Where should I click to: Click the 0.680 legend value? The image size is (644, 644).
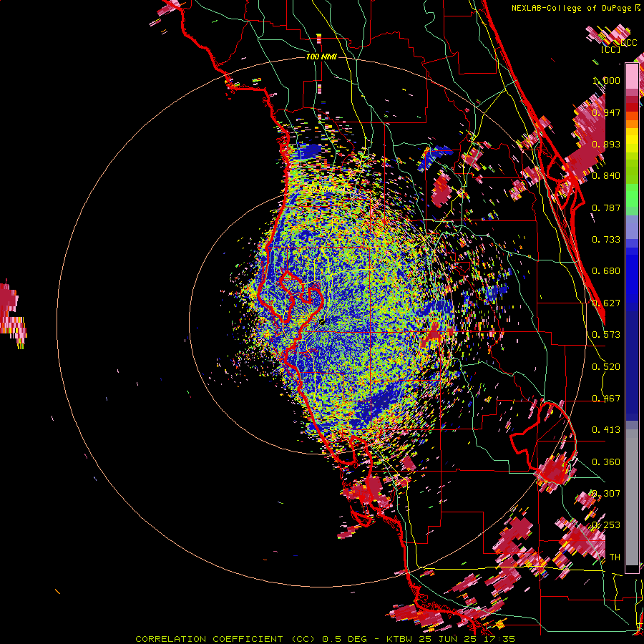pyautogui.click(x=607, y=271)
